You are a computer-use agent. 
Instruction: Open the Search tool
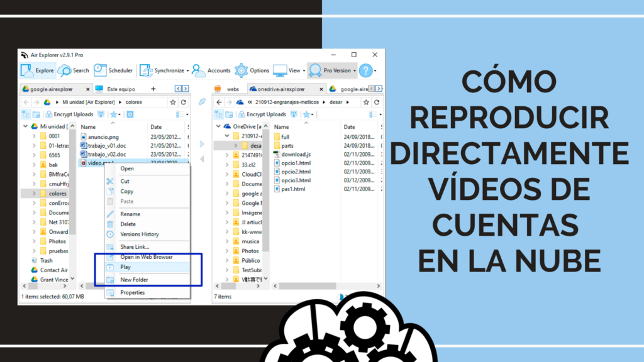point(74,70)
